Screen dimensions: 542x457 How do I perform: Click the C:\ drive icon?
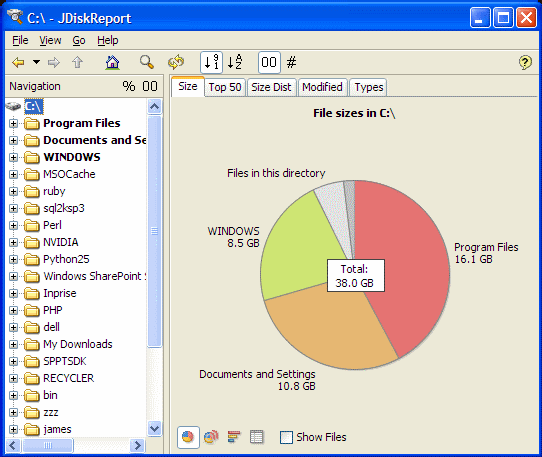coord(13,106)
